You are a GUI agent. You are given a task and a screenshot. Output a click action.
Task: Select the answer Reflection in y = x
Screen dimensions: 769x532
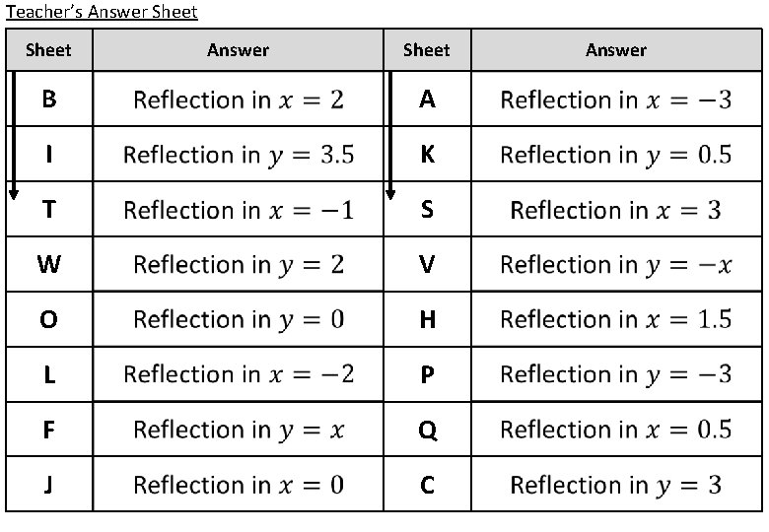click(238, 430)
